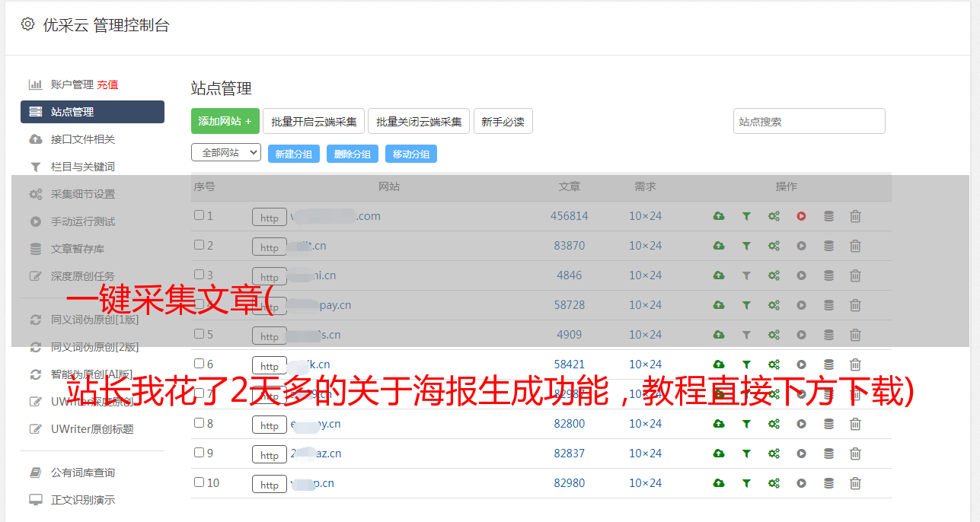The image size is (980, 522).
Task: Click the http button in row 10
Action: pyautogui.click(x=270, y=485)
